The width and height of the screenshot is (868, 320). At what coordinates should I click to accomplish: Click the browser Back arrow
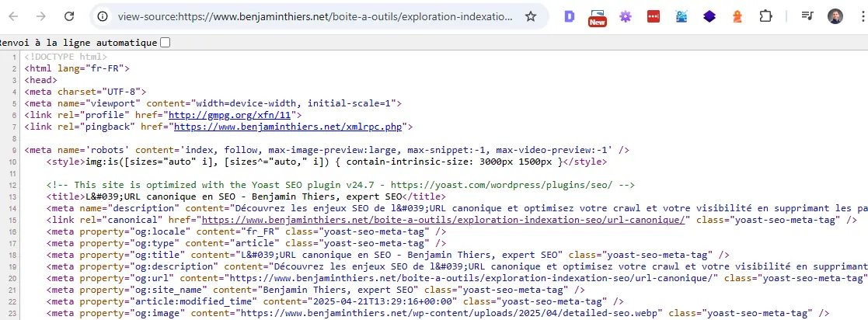click(13, 16)
